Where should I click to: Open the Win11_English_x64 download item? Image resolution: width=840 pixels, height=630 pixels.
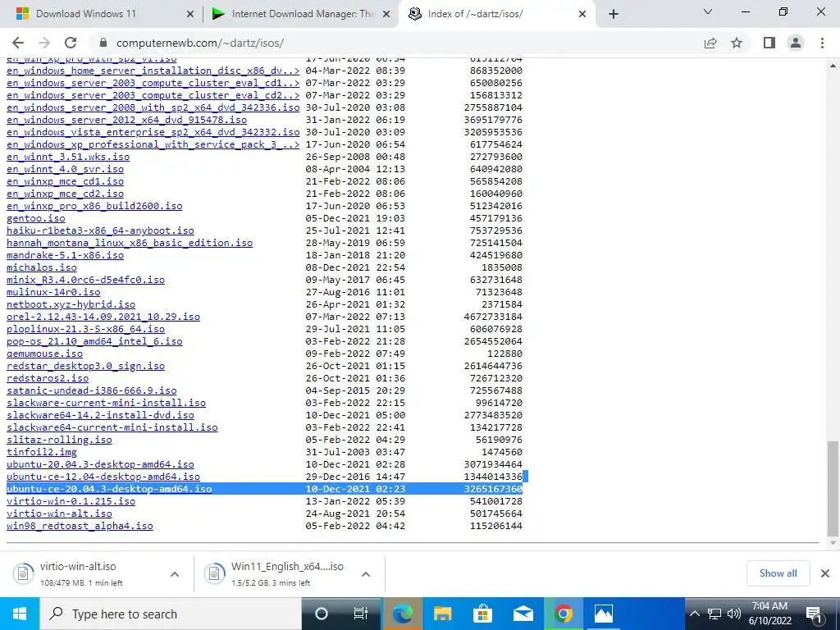pos(286,573)
